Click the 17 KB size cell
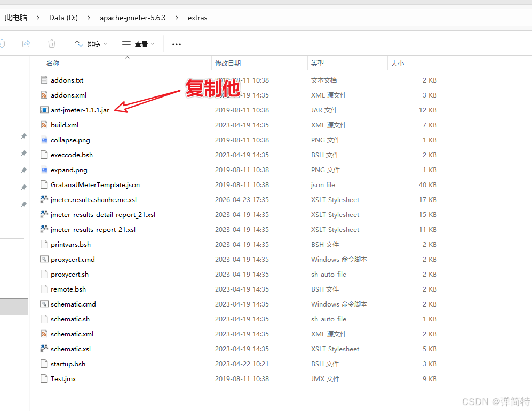Image resolution: width=532 pixels, height=411 pixels. 428,199
